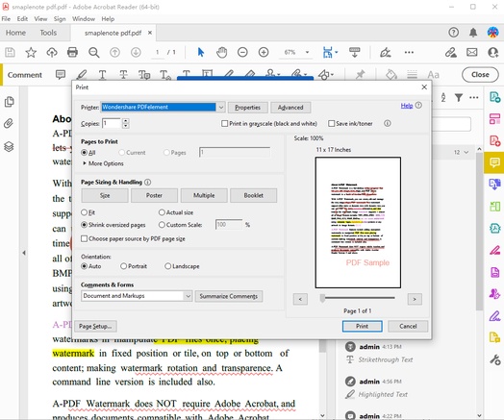Click the Summarize Comments button
This screenshot has height=420, width=504.
[x=229, y=296]
